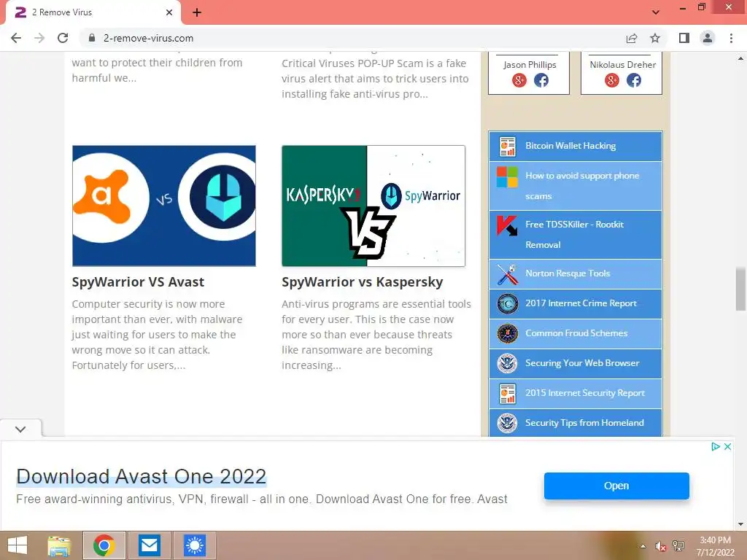This screenshot has width=747, height=560.
Task: Open Nikolaus Dreher Google Plus icon
Action: [612, 80]
